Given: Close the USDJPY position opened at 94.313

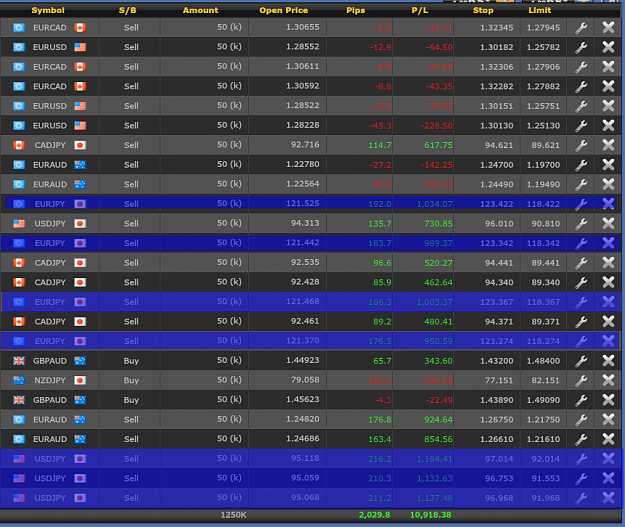Looking at the screenshot, I should pyautogui.click(x=608, y=223).
